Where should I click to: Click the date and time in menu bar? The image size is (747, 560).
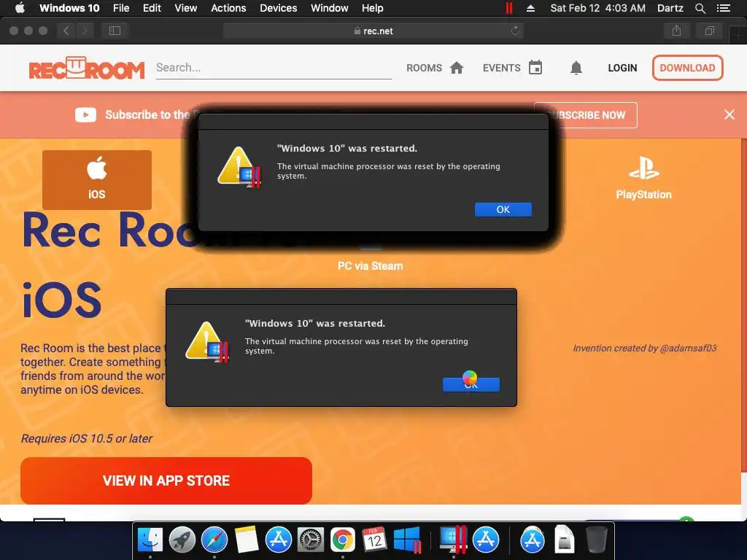click(598, 8)
